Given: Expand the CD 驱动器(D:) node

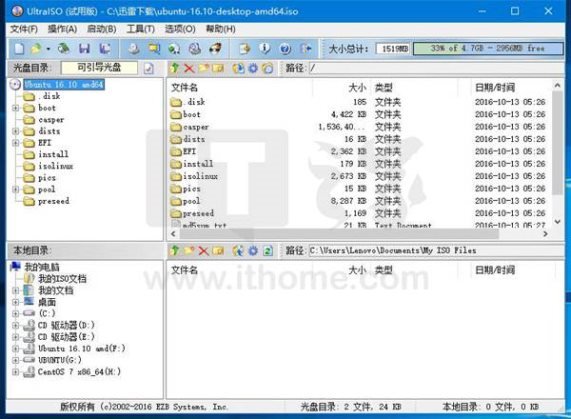Looking at the screenshot, I should [15, 325].
